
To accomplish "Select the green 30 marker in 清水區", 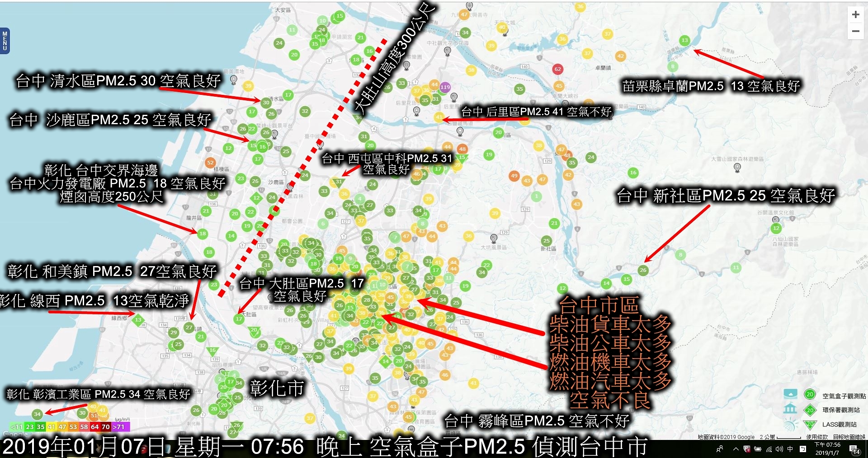I will pyautogui.click(x=266, y=103).
